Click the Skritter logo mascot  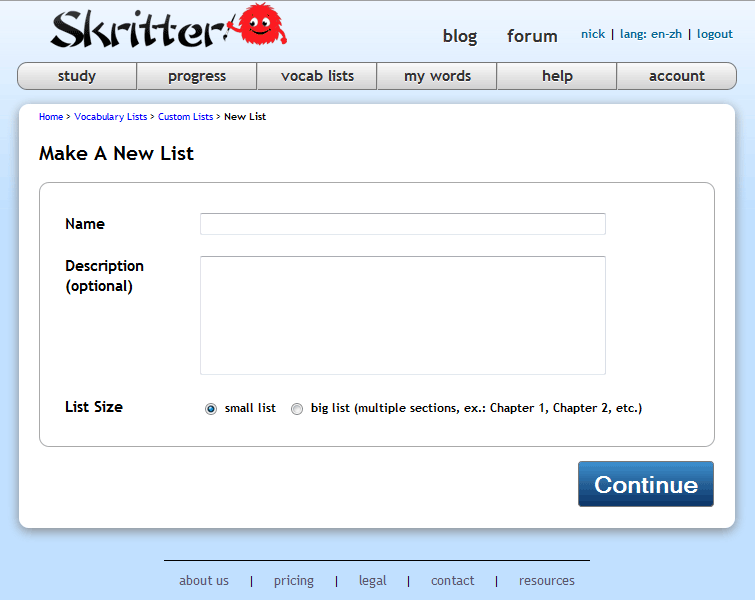tap(261, 26)
